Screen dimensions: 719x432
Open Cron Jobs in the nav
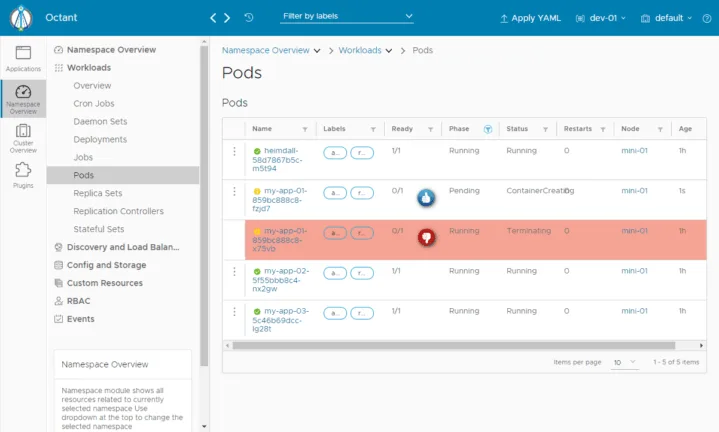(94, 103)
